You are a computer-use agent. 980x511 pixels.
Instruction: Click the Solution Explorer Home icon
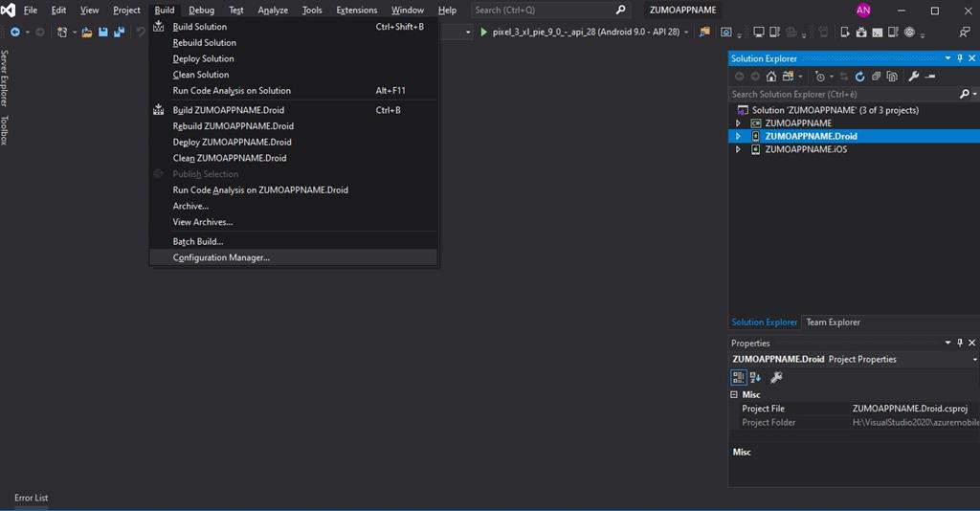pyautogui.click(x=771, y=77)
